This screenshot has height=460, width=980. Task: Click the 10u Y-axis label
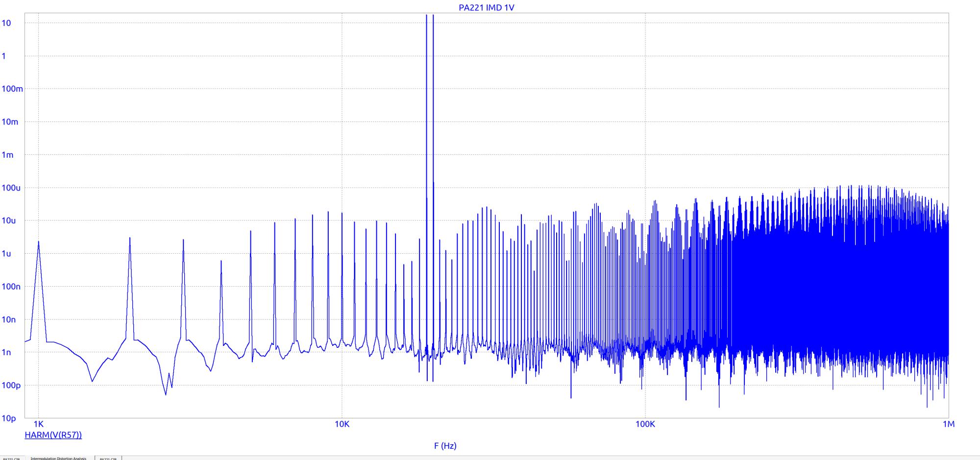pos(9,220)
